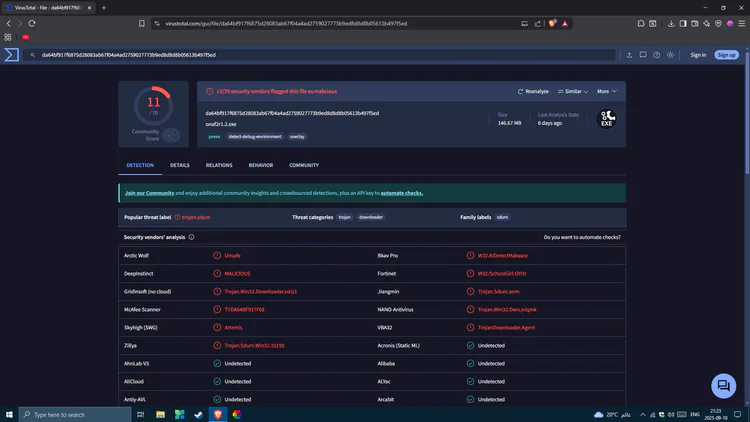Switch to the Relations tab
This screenshot has width=750, height=422.
coord(219,165)
